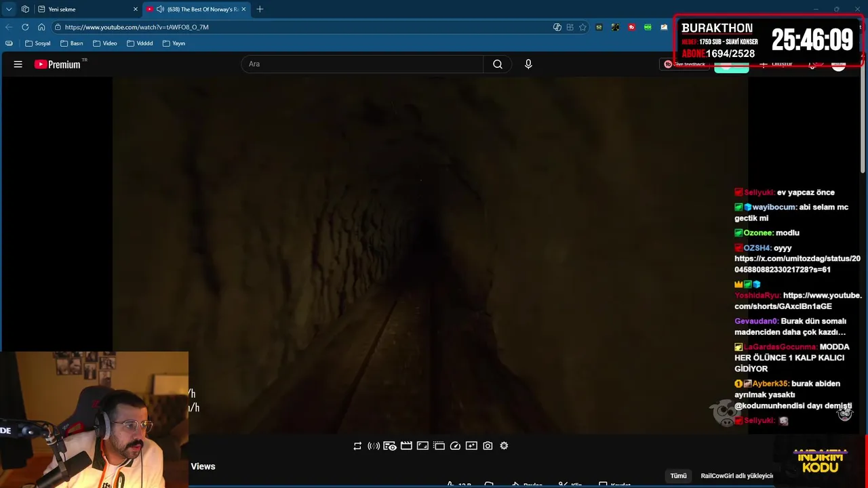Take a video screenshot with camera icon
The width and height of the screenshot is (868, 488).
[x=488, y=446]
